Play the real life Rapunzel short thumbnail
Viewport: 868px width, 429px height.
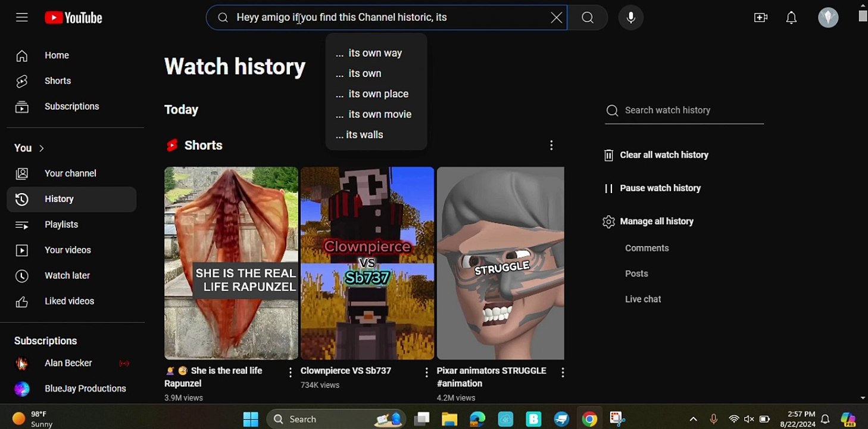[x=231, y=263]
